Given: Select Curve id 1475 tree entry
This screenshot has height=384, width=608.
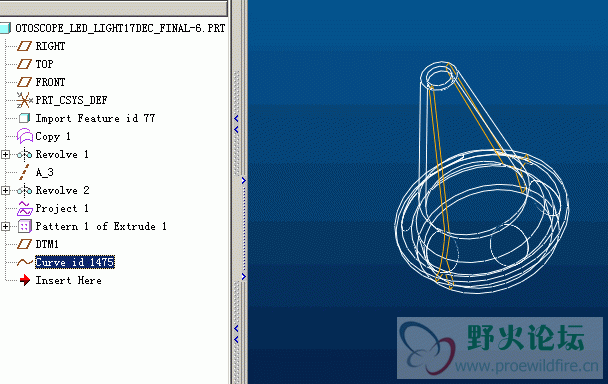Looking at the screenshot, I should [75, 262].
